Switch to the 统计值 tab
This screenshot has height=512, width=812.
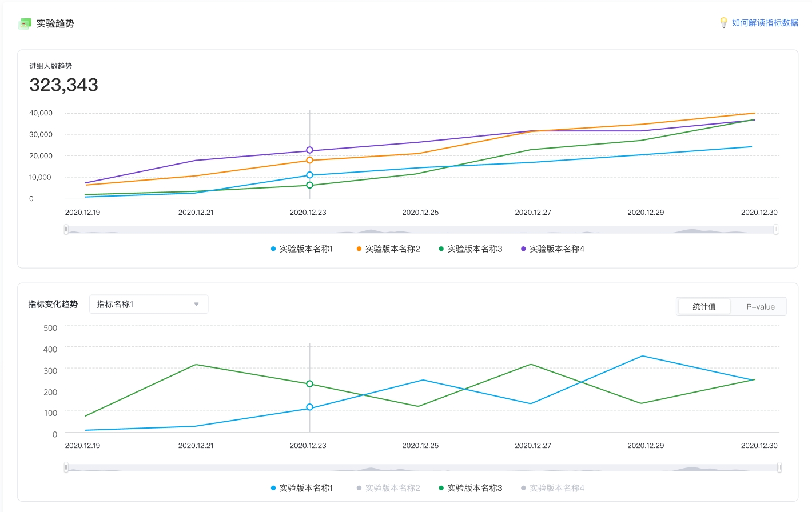point(704,307)
